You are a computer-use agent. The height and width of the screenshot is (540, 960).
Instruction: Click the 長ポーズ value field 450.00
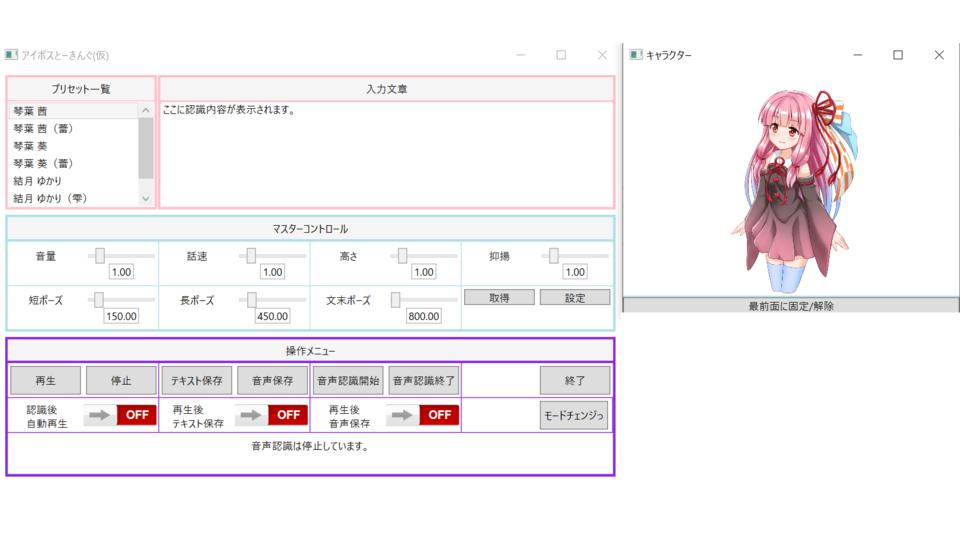(x=272, y=316)
